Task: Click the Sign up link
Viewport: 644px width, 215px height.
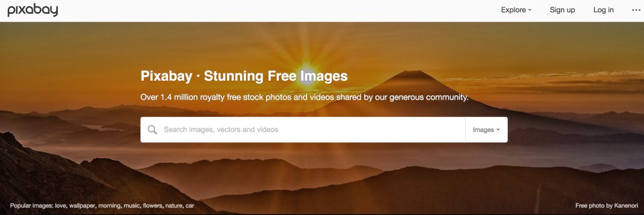Action: (562, 10)
